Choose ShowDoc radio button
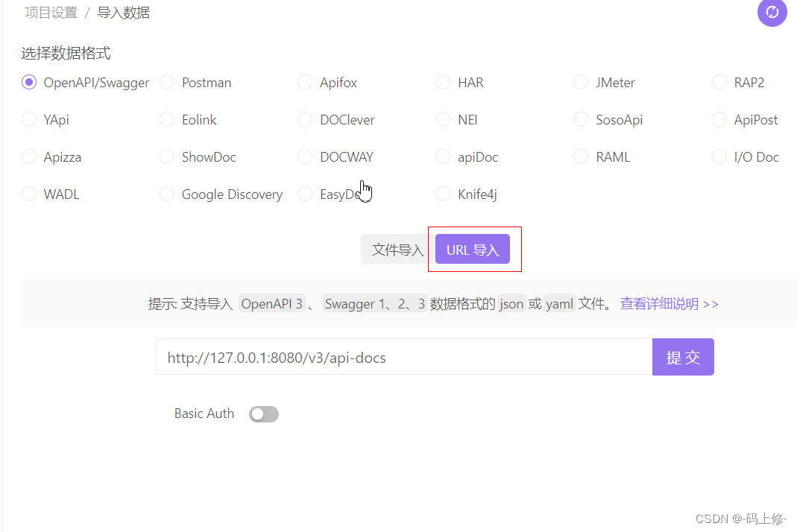Screen dimensions: 797x532 167,156
